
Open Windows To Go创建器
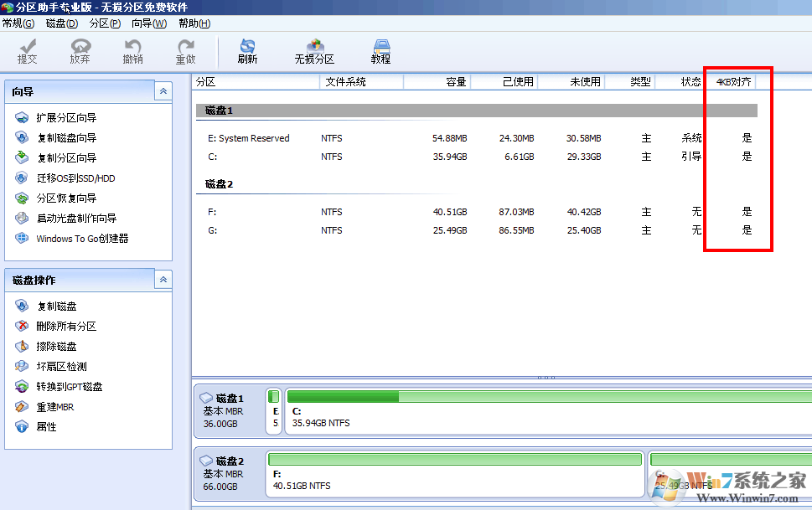[x=81, y=239]
